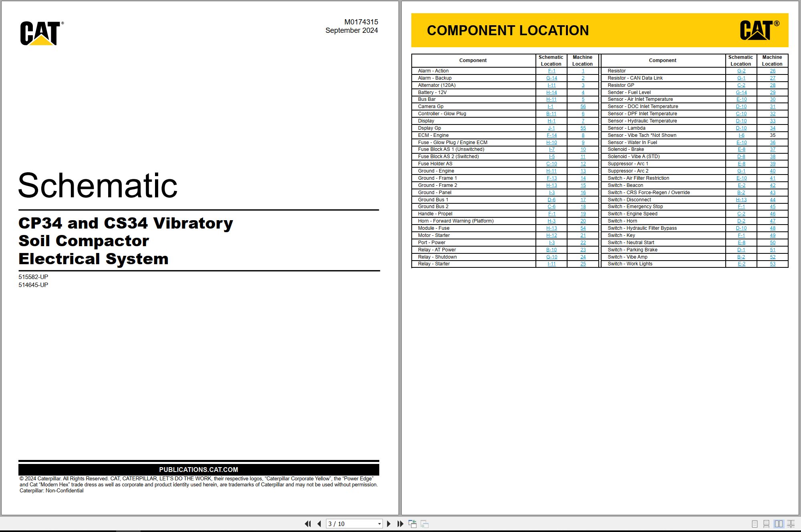Switch to single page view
Image resolution: width=801 pixels, height=532 pixels.
point(755,524)
